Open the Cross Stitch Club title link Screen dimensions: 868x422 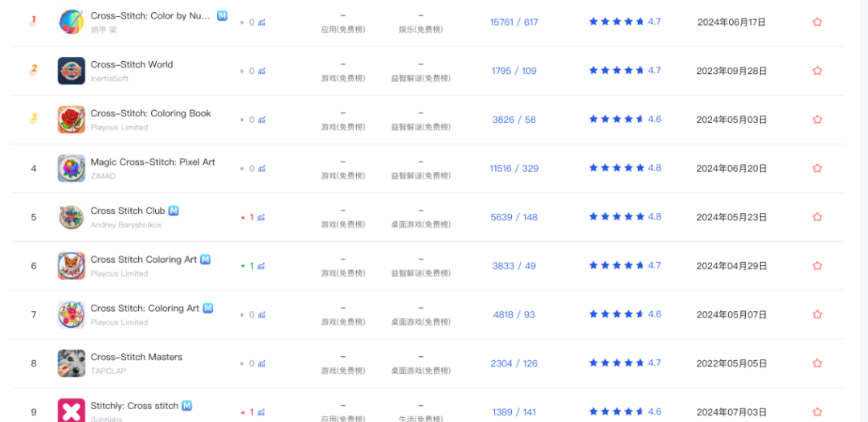pos(128,211)
